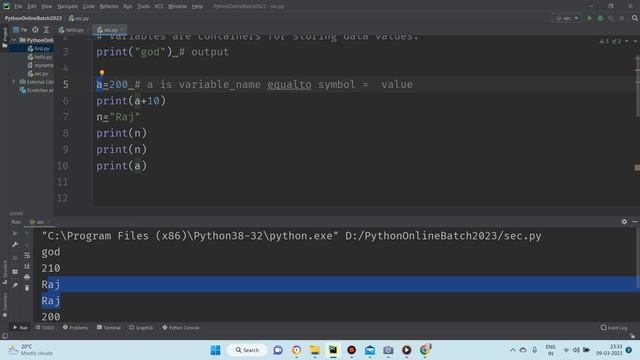The height and width of the screenshot is (360, 640).
Task: Click scroll-to-end icon in Run console
Action: click(27, 266)
